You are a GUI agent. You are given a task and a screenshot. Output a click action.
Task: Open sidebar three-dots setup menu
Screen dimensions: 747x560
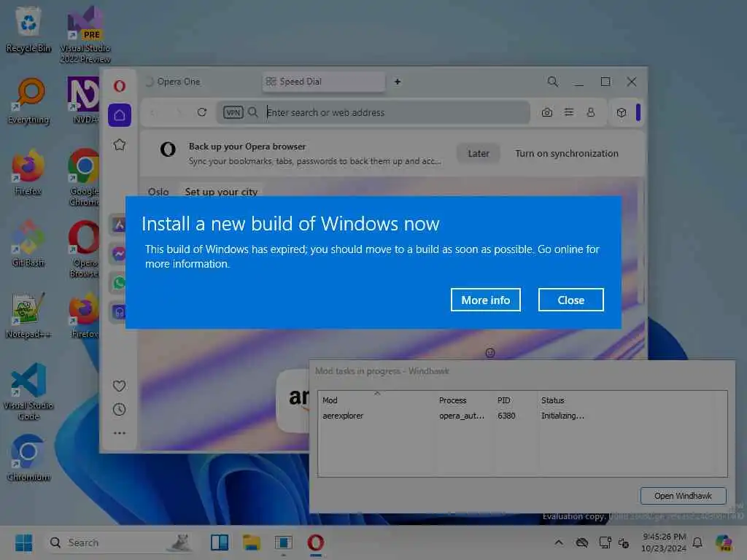coord(119,433)
